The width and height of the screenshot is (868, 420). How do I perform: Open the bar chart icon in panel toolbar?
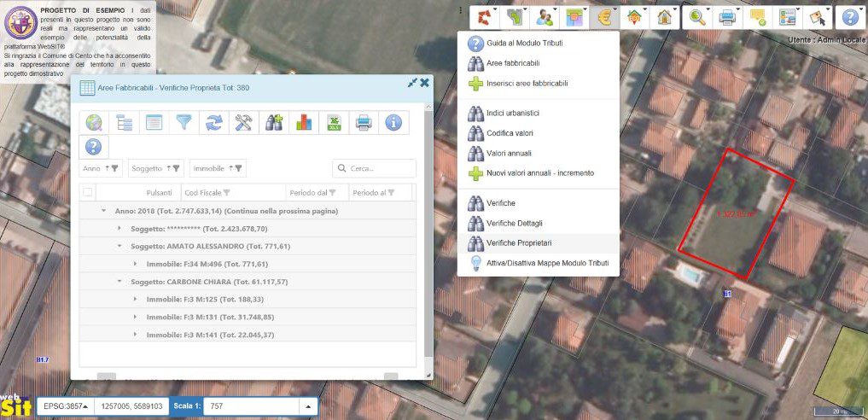point(304,123)
